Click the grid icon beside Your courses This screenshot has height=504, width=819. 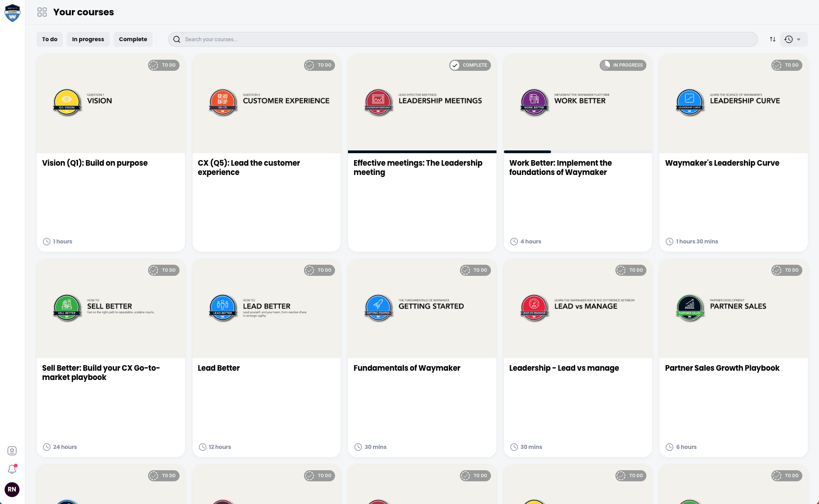42,12
